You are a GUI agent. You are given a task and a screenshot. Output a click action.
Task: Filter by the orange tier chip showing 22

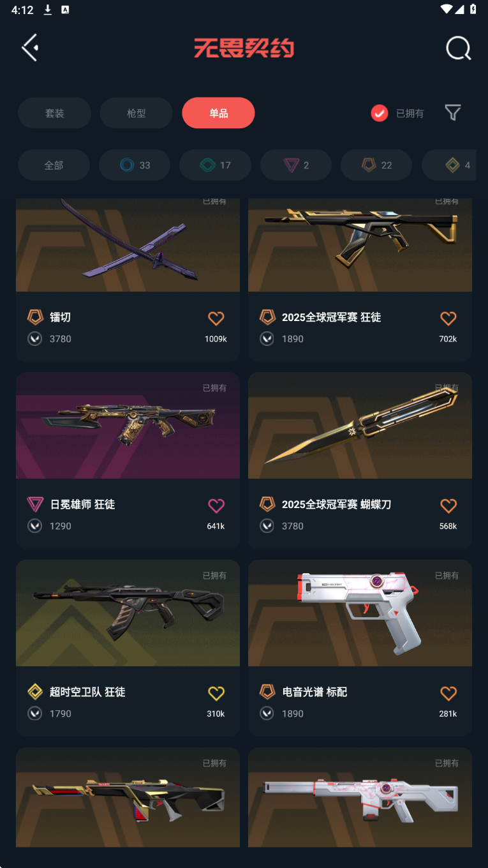pyautogui.click(x=376, y=165)
